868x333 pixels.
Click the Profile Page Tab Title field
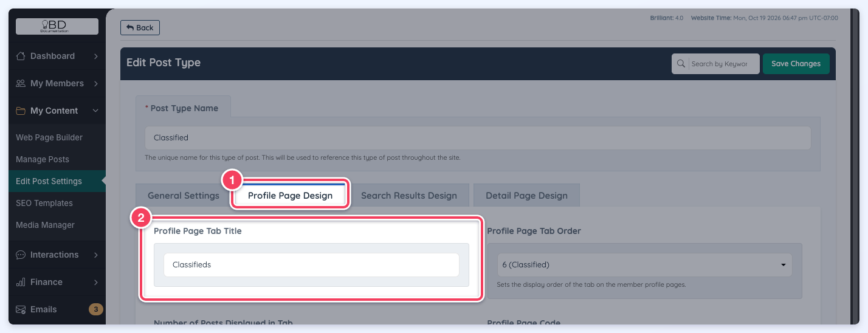(x=311, y=265)
